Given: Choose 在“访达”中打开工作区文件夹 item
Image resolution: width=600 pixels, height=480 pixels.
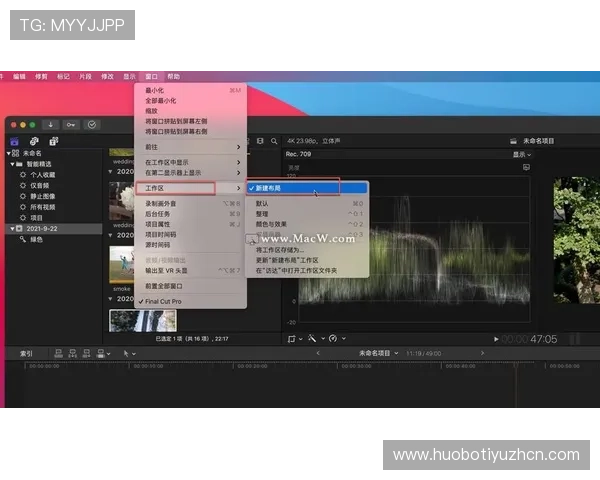Looking at the screenshot, I should (x=307, y=271).
